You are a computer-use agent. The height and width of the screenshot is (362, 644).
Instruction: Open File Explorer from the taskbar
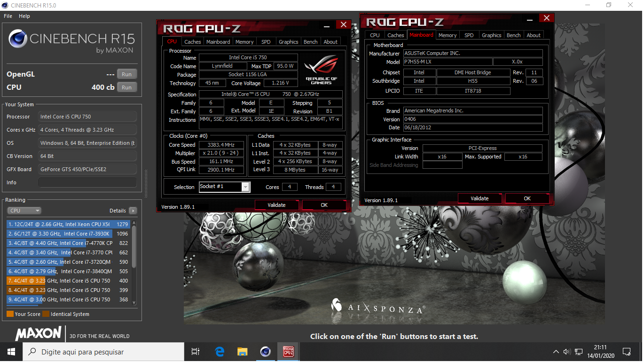[242, 352]
